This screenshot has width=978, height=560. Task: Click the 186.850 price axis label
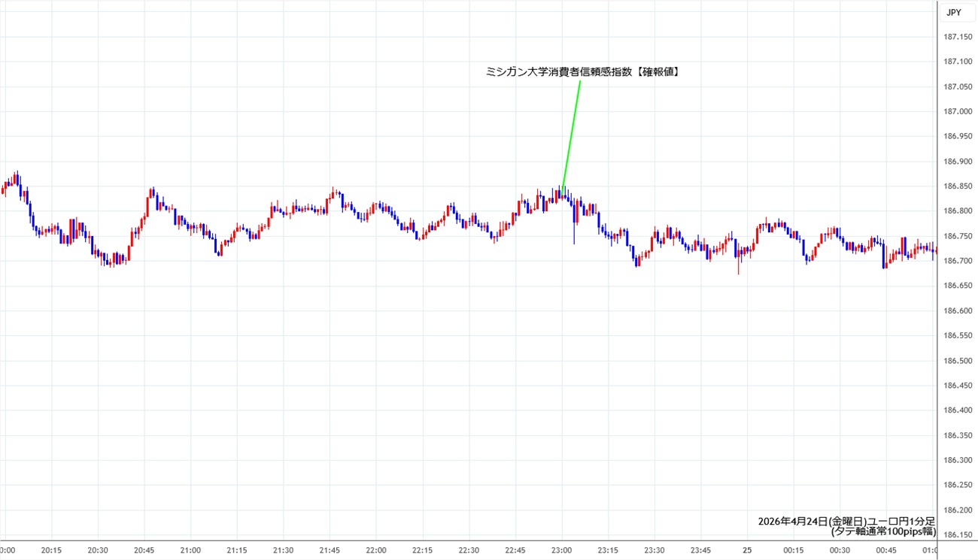958,186
